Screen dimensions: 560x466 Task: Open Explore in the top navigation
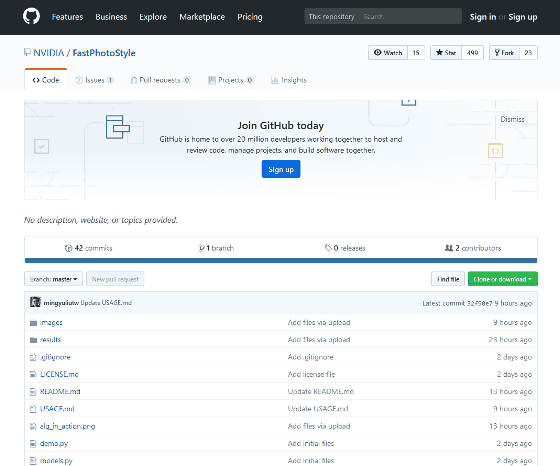point(153,17)
